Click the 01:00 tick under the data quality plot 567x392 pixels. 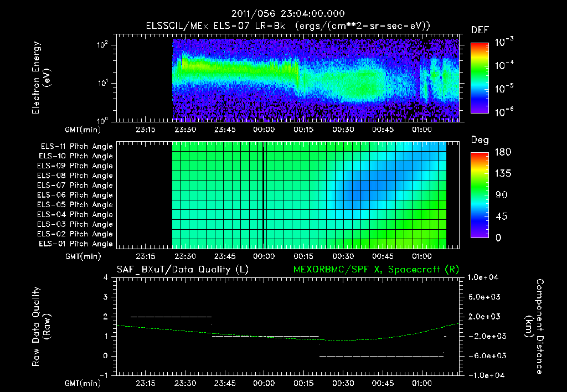click(422, 383)
